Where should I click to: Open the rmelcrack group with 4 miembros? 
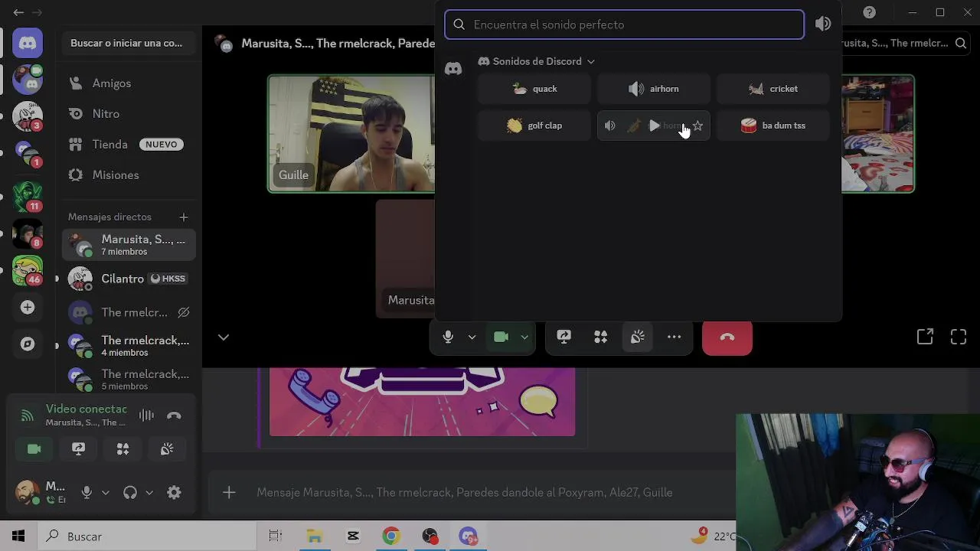[x=129, y=346]
